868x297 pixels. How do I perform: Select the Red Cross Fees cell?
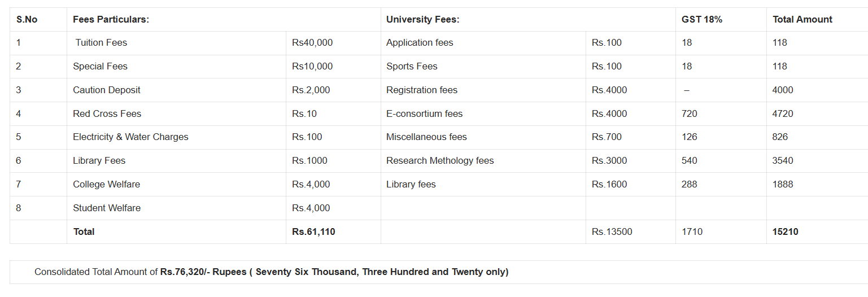coord(107,114)
